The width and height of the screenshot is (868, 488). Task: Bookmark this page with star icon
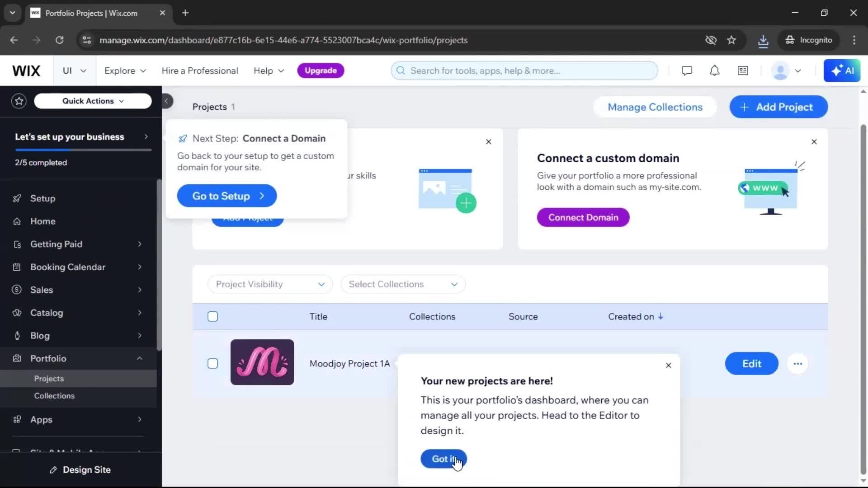(x=731, y=40)
